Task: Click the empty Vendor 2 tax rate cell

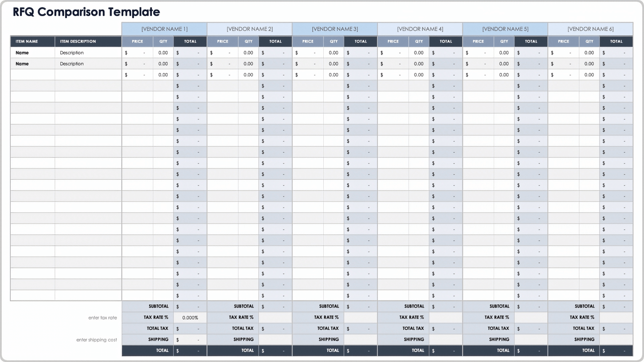Action: [275, 317]
